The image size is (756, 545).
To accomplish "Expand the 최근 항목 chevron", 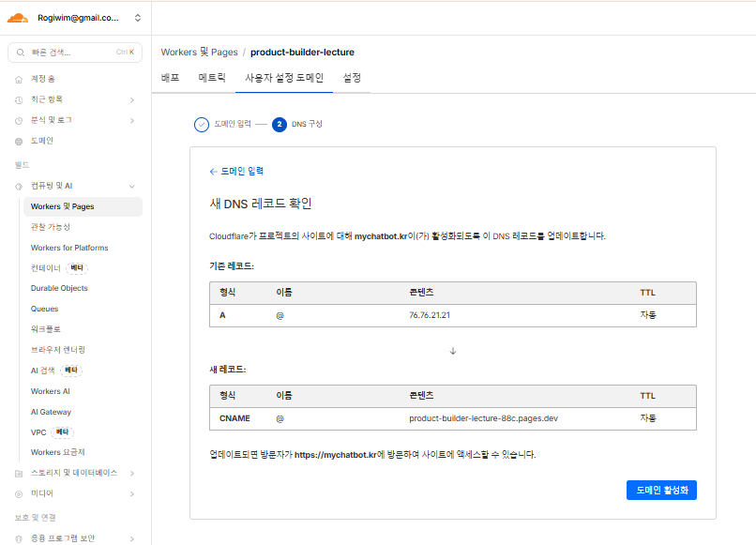I will [132, 99].
